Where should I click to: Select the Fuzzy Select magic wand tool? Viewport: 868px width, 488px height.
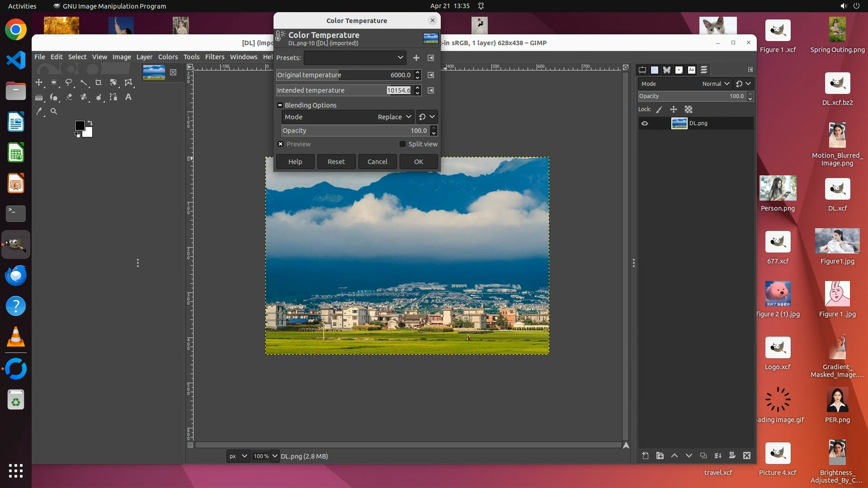(x=84, y=83)
